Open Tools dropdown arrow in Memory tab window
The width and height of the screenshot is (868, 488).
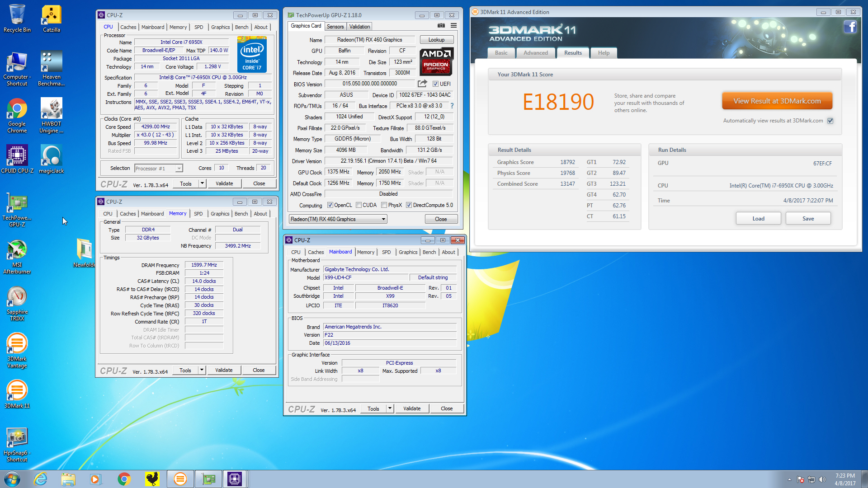point(202,370)
